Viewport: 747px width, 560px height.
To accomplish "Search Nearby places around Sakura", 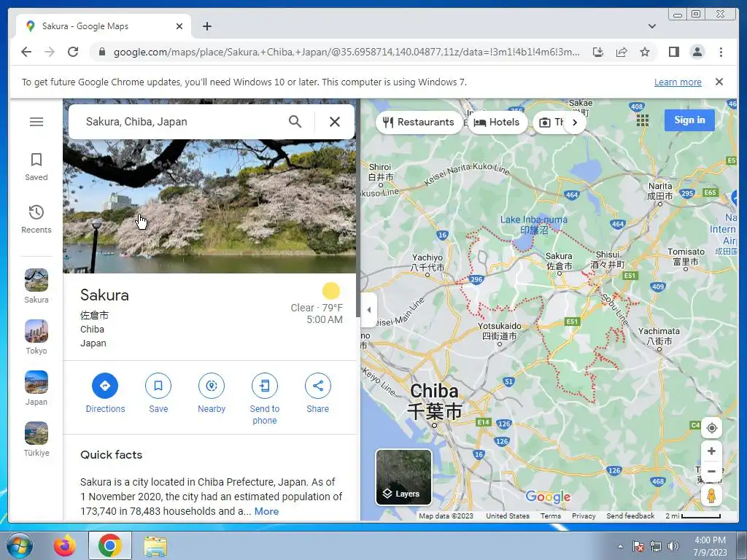I will pos(212,393).
